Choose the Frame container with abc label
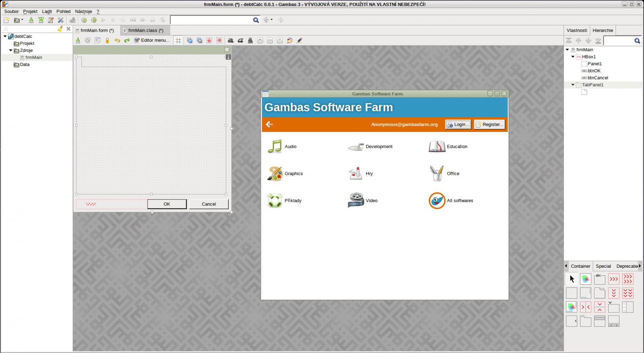Image resolution: width=644 pixels, height=353 pixels. pos(599,279)
